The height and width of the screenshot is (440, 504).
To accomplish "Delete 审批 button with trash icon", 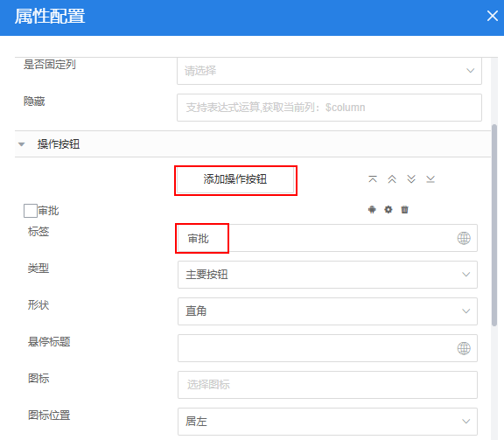I will click(404, 210).
